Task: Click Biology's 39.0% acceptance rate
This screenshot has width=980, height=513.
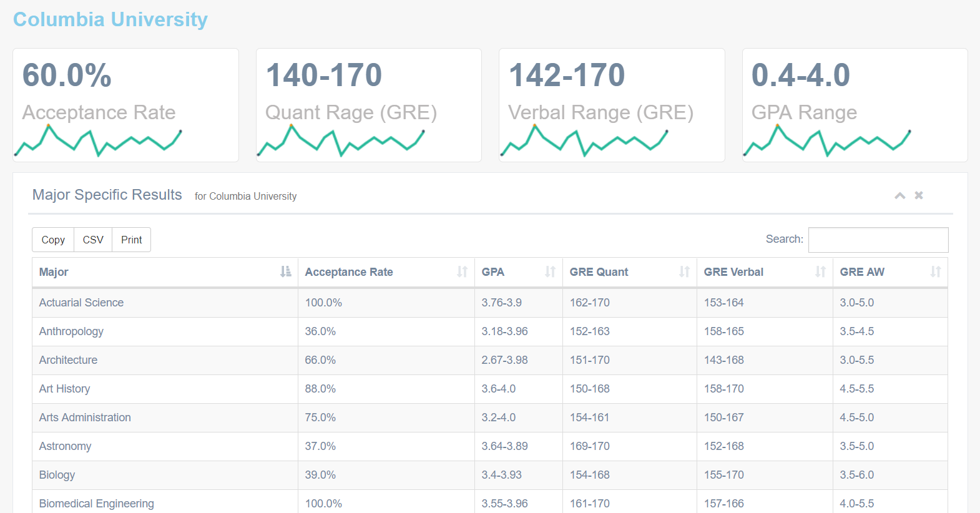Action: (x=320, y=475)
